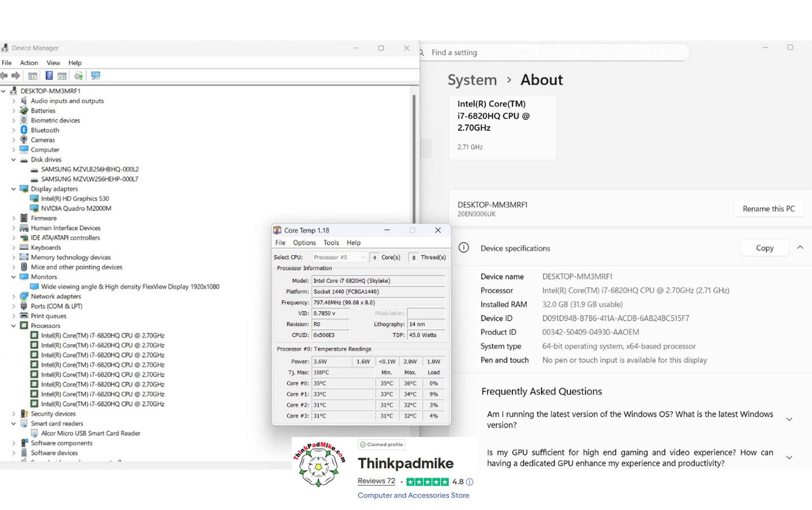Expand the GPU gaming FAQ question
This screenshot has width=812, height=510.
[x=789, y=457]
